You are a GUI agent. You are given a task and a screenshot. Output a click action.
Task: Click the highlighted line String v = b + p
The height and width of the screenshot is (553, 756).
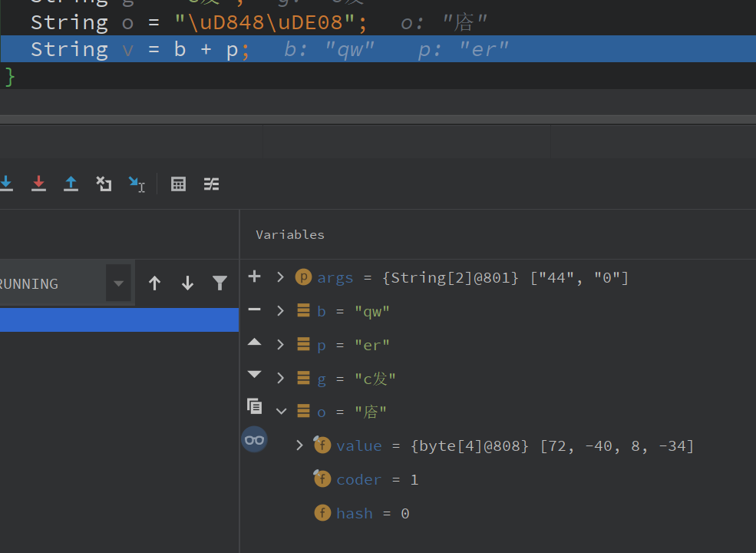click(378, 48)
